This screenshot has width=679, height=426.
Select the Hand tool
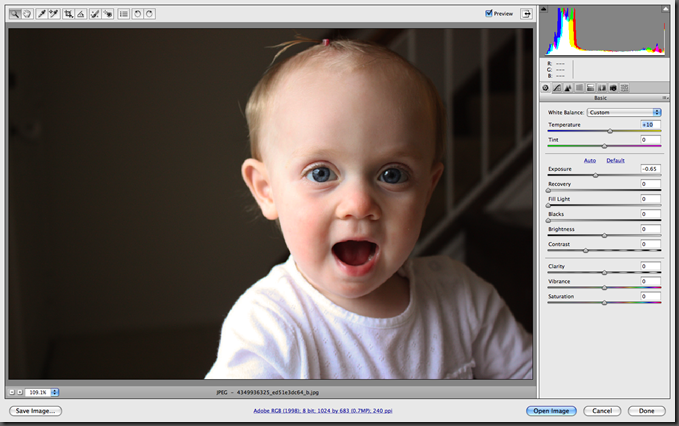point(27,14)
